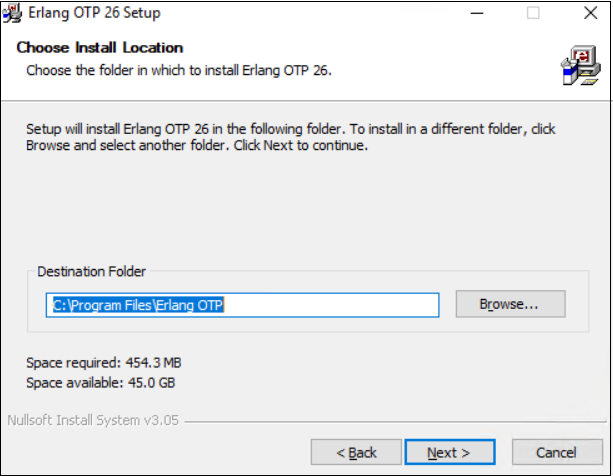613x476 pixels.
Task: Close the Erlang OTP 26 Setup window
Action: point(589,14)
